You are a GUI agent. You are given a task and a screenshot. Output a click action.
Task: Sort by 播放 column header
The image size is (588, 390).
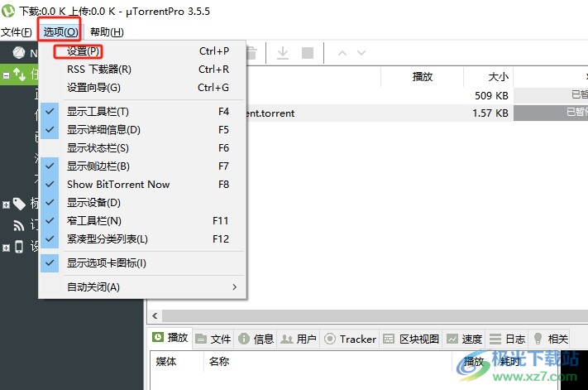(x=423, y=77)
